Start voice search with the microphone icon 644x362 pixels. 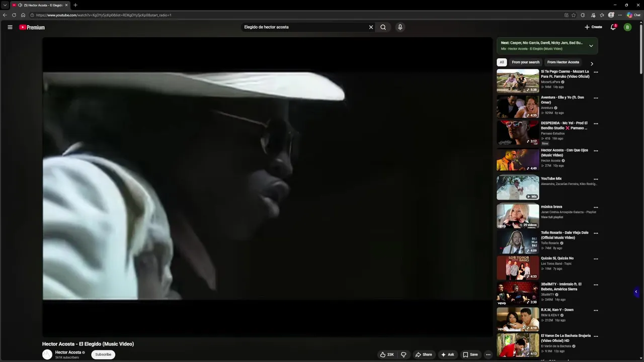click(x=400, y=27)
